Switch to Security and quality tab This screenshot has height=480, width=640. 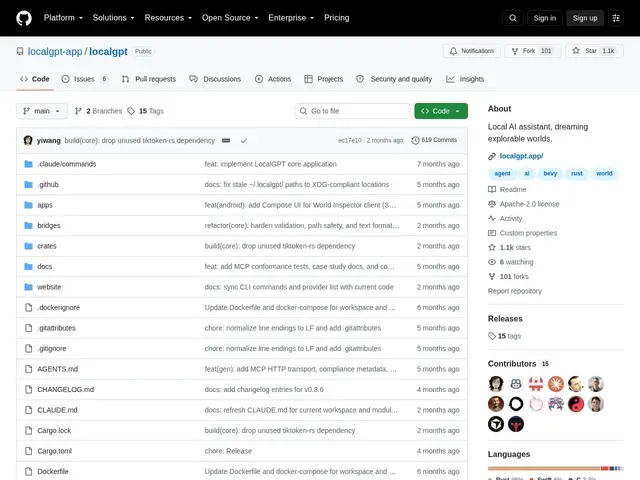click(x=394, y=79)
